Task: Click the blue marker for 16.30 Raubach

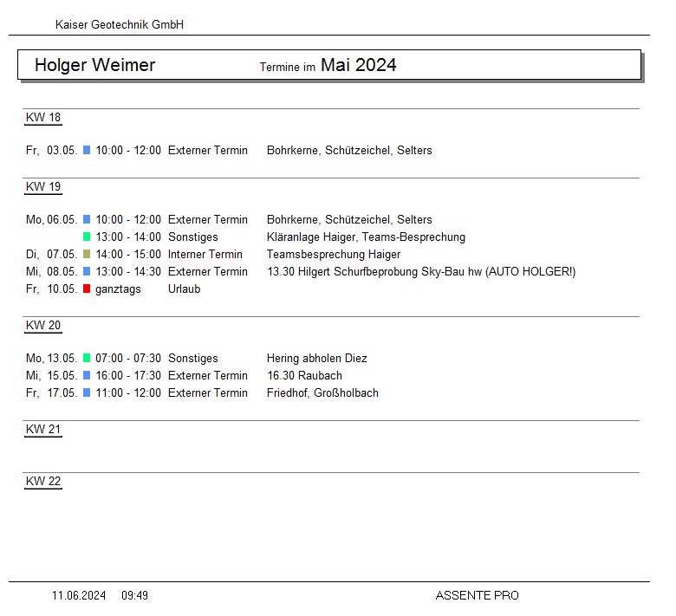Action: 87,376
